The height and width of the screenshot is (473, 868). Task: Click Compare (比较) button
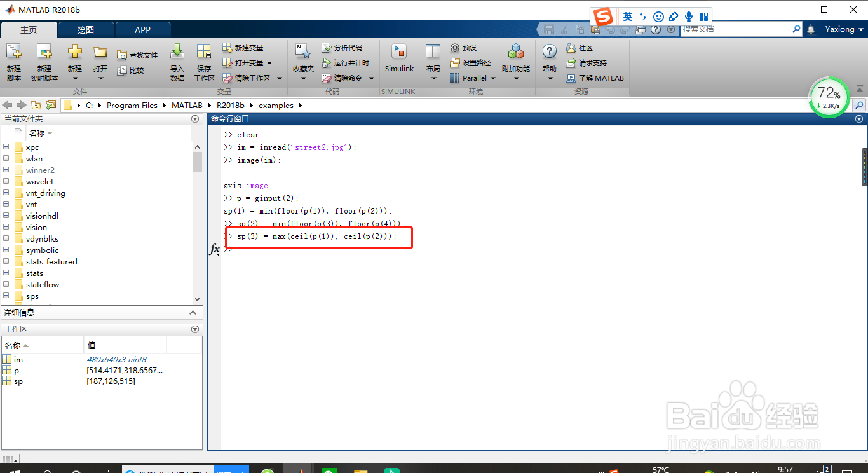pyautogui.click(x=131, y=71)
